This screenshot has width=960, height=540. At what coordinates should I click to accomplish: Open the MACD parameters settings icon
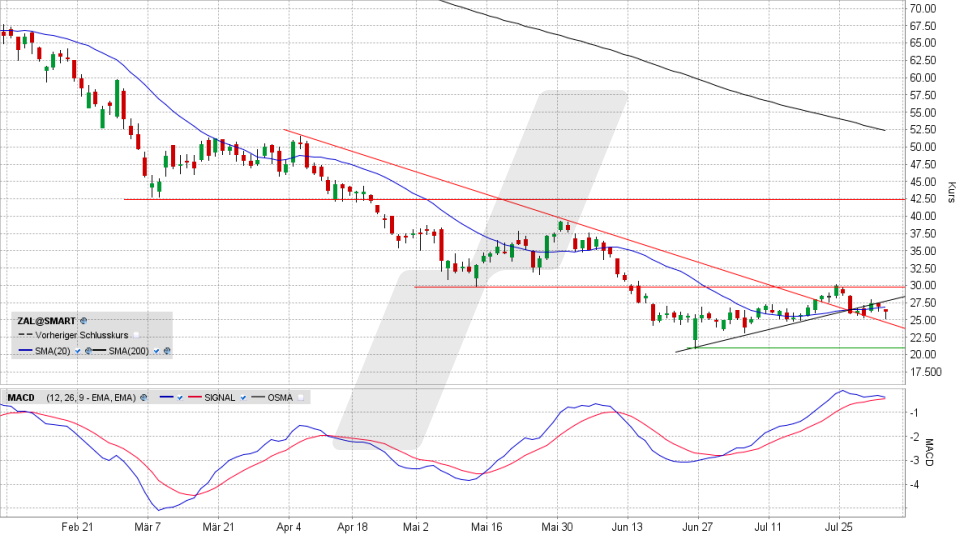(x=143, y=397)
